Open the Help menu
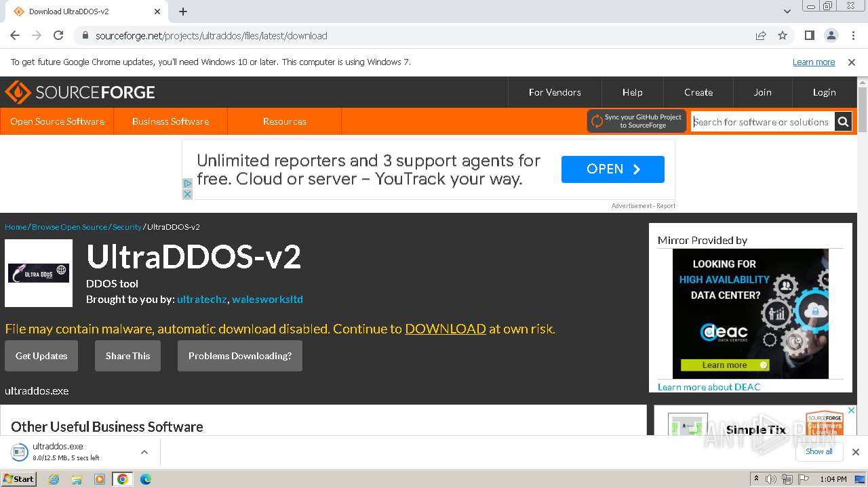The height and width of the screenshot is (488, 868). pyautogui.click(x=632, y=92)
